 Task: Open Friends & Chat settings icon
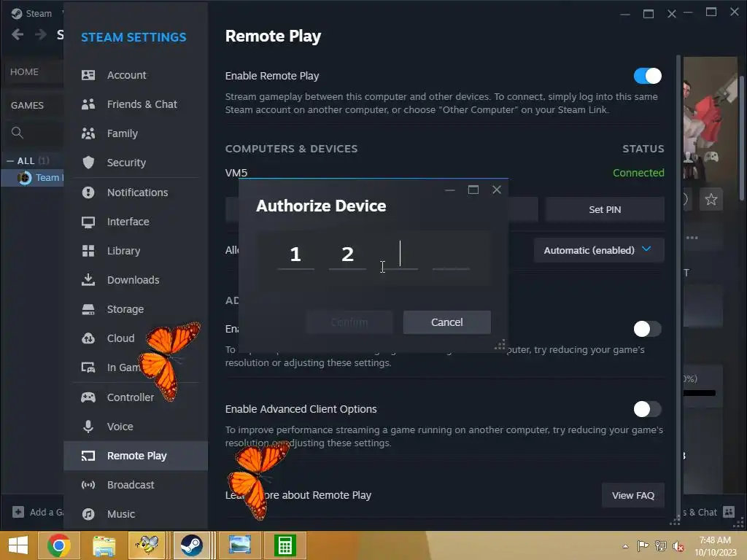coord(88,104)
